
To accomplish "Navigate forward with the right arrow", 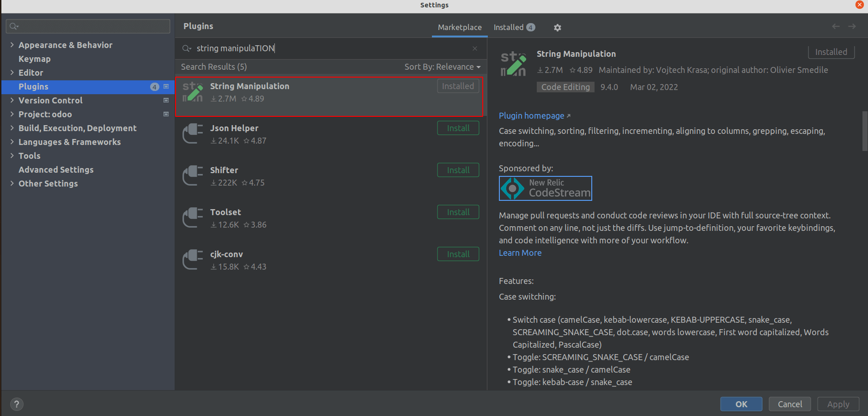I will click(x=852, y=26).
